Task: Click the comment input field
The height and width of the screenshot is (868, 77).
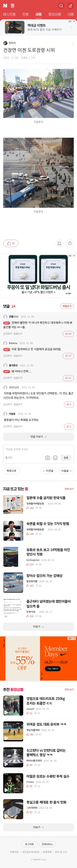Action: click(38, 454)
